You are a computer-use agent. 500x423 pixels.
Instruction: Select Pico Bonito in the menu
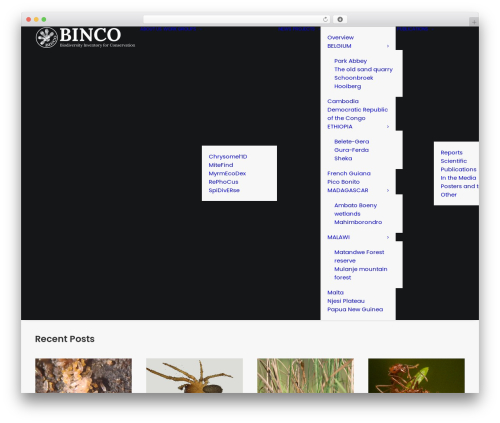[x=343, y=182]
